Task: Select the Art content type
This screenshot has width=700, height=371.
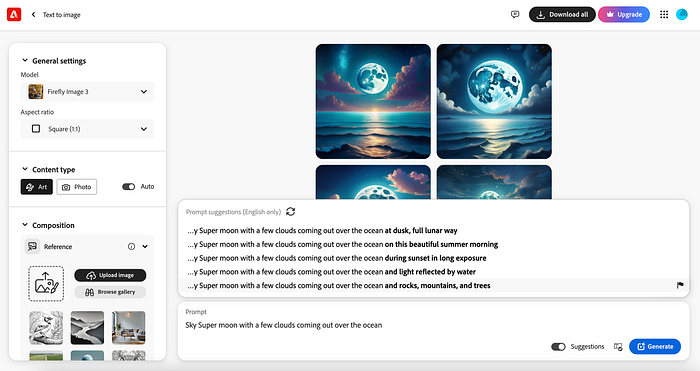Action: point(37,187)
